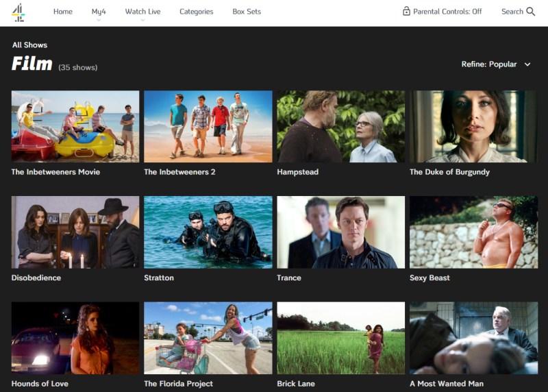Click the (35 shows) count text
548x392 pixels.
(x=77, y=67)
